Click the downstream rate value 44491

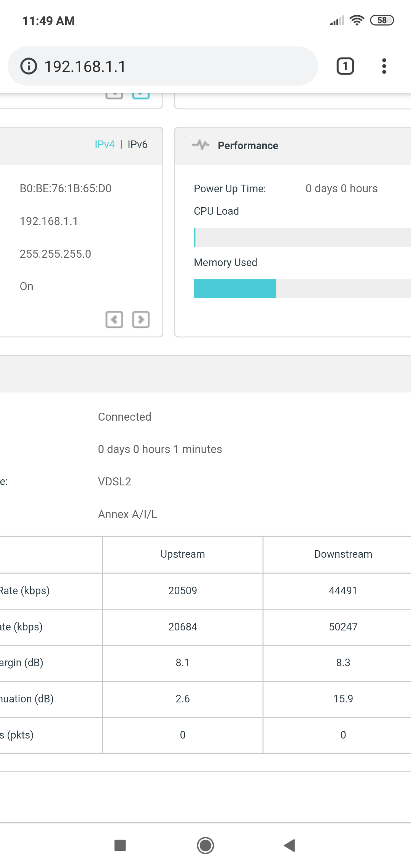coord(343,590)
